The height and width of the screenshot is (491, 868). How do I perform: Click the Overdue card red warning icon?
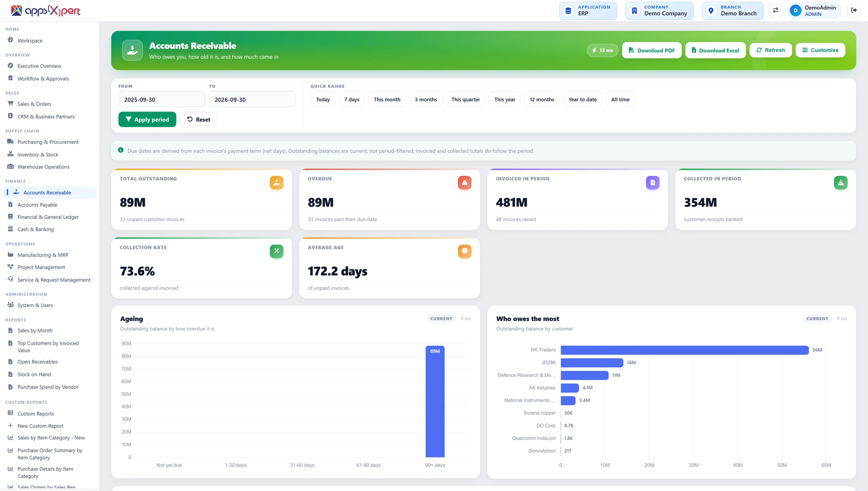click(x=465, y=183)
